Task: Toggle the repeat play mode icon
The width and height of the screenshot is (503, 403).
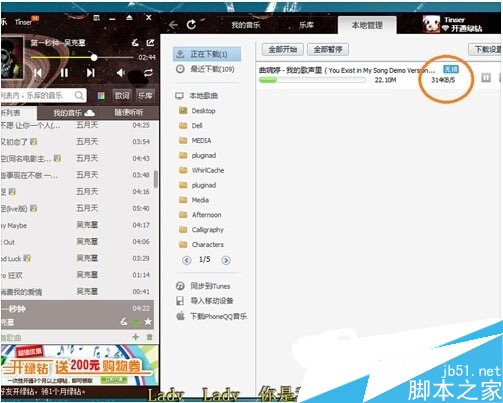Action: pos(148,72)
